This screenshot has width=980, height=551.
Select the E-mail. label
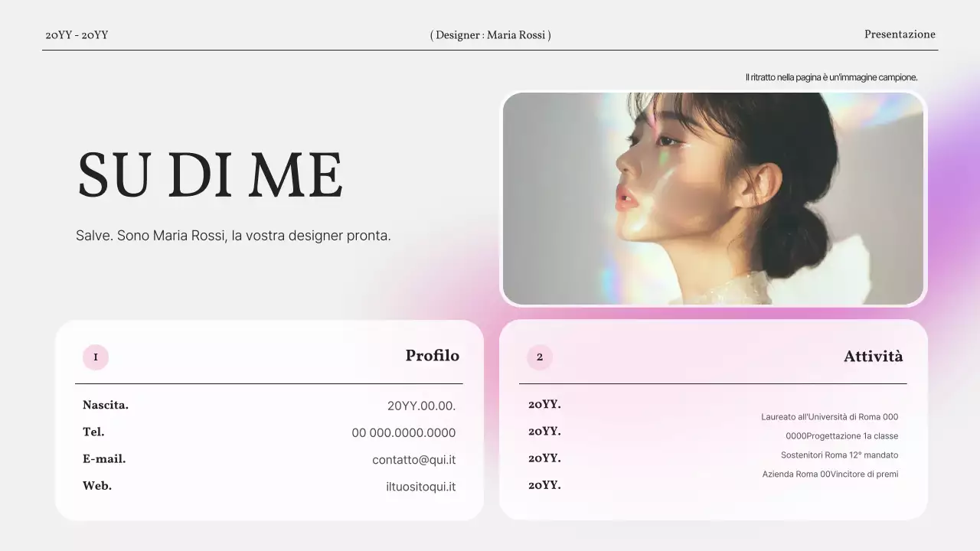pos(104,459)
